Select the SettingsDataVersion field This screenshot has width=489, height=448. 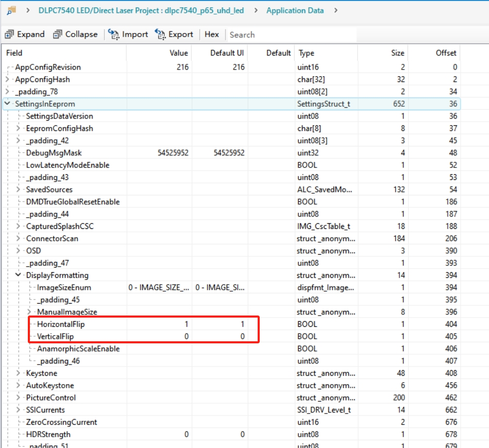[59, 116]
